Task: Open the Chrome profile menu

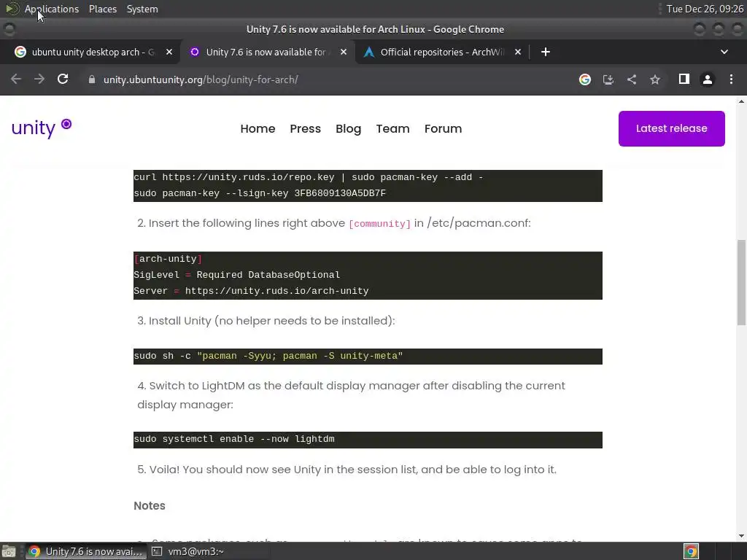Action: [x=708, y=79]
